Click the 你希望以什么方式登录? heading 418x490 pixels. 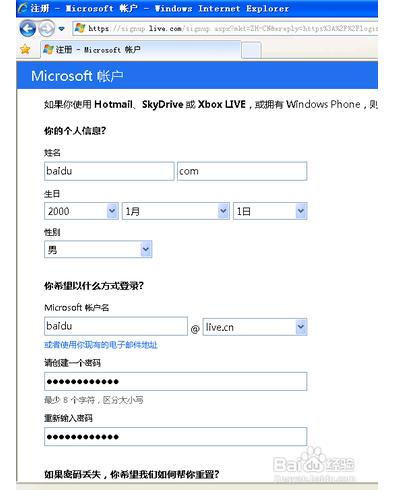[94, 286]
